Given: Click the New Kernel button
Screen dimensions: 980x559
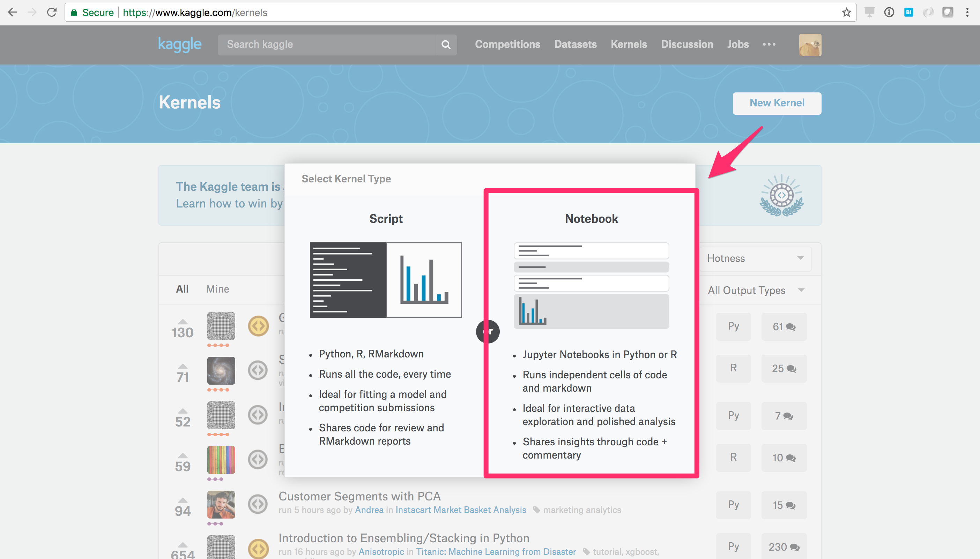Looking at the screenshot, I should [777, 103].
